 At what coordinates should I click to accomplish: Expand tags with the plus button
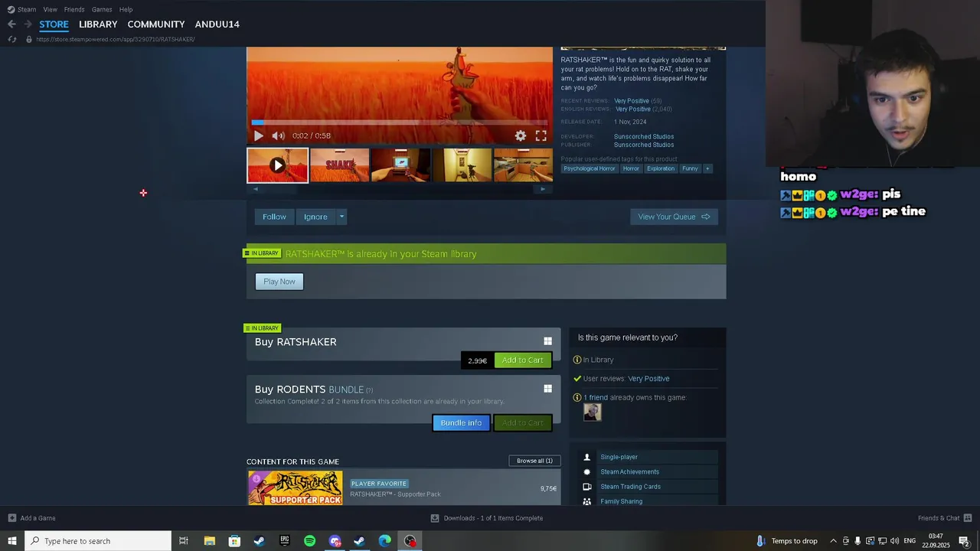click(707, 168)
